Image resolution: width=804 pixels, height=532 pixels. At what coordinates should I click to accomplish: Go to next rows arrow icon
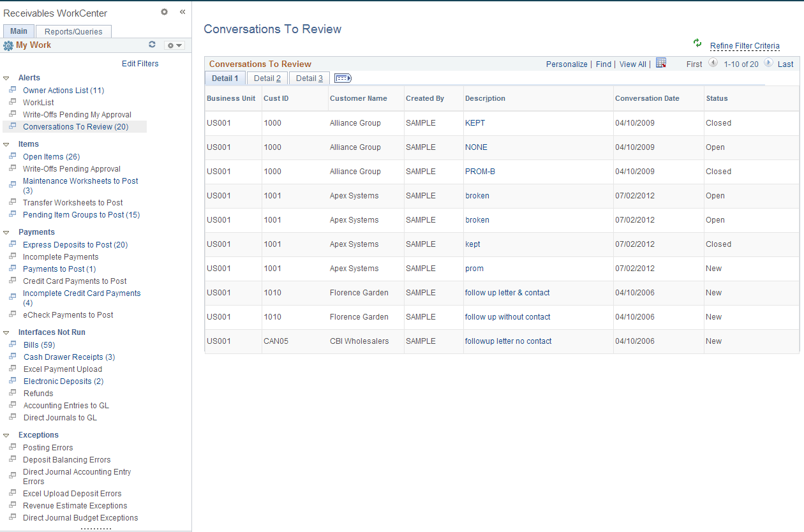[x=768, y=63]
